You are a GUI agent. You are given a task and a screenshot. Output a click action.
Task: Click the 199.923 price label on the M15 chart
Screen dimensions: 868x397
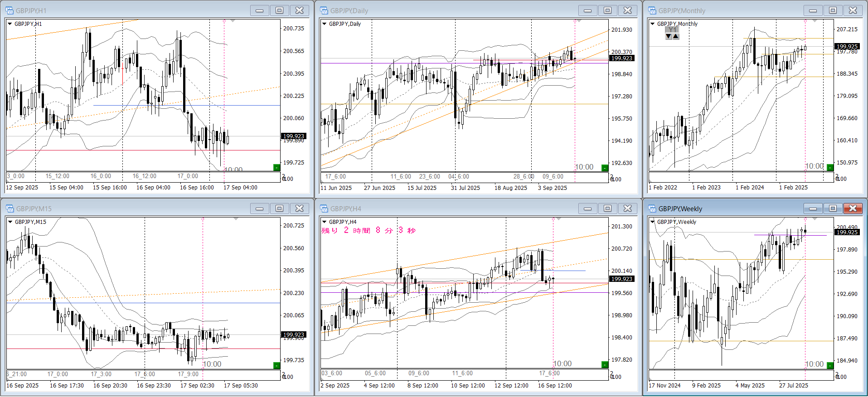coord(294,335)
